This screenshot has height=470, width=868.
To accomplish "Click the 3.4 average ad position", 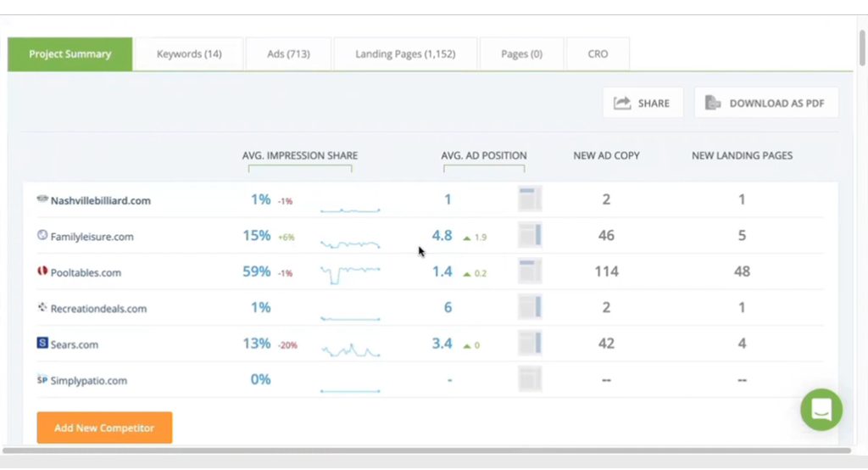I will coord(442,344).
